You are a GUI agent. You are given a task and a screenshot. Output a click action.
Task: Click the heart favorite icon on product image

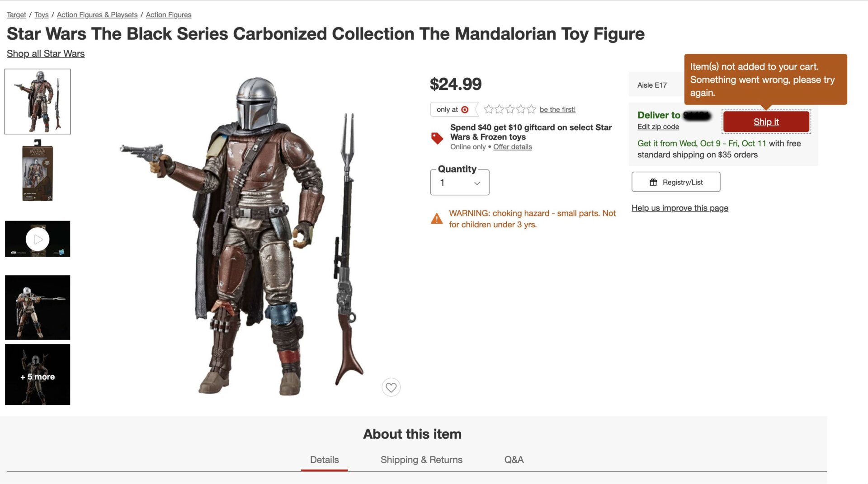(x=391, y=387)
